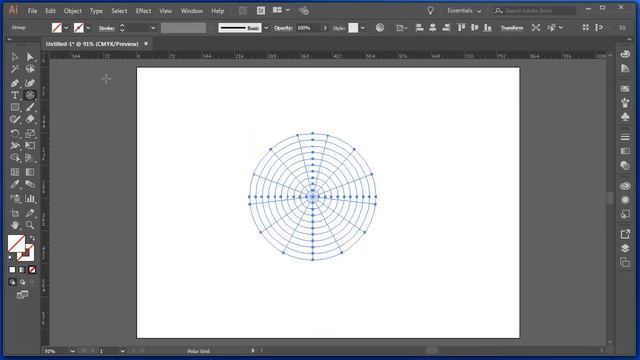
Task: Select the Polar Grid tool
Action: coord(30,95)
